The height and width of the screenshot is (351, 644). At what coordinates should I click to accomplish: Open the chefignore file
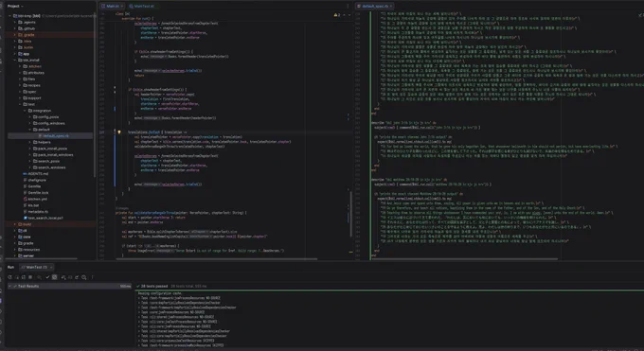pos(34,180)
